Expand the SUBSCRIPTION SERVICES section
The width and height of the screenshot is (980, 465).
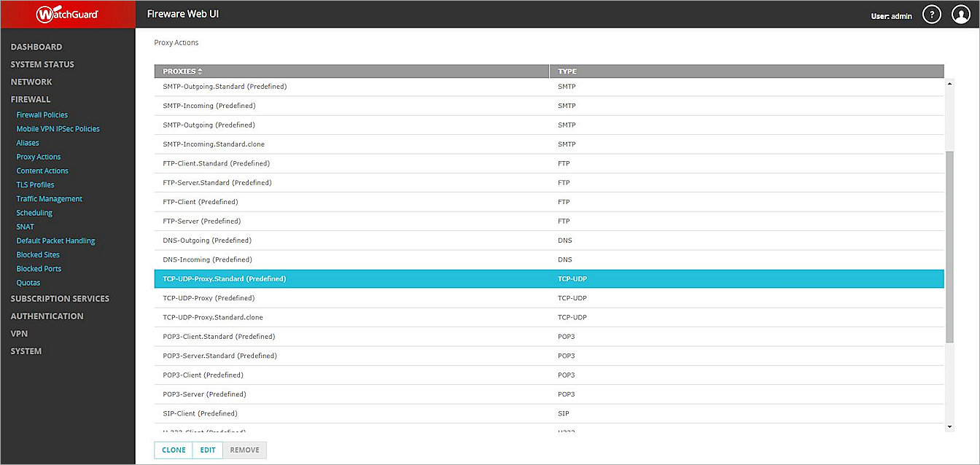point(60,298)
